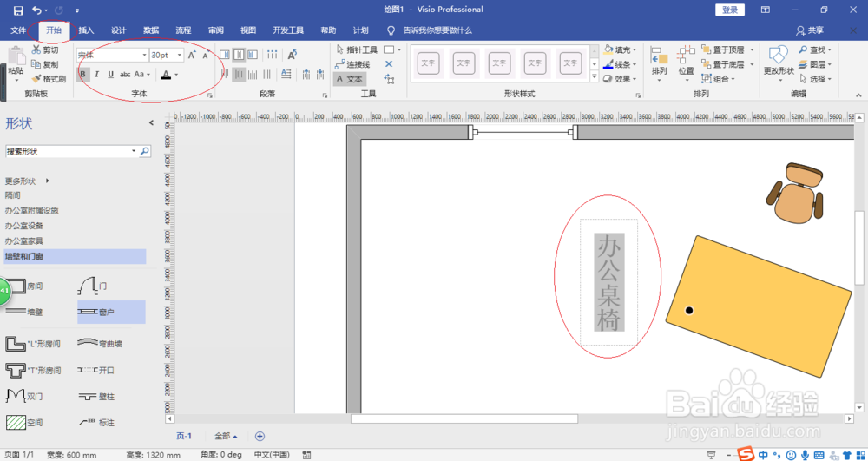Switch to the 视图 View tab
868x461 pixels.
click(248, 30)
